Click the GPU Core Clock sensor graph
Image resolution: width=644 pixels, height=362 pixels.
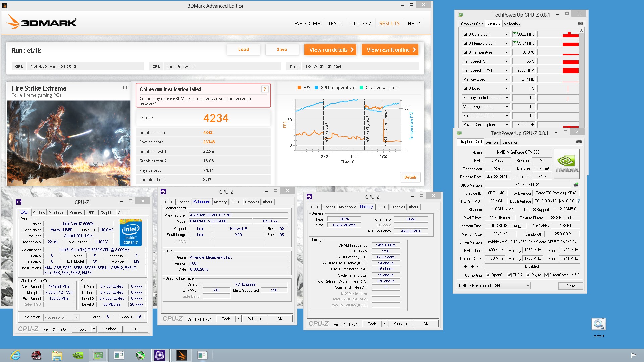click(x=558, y=34)
